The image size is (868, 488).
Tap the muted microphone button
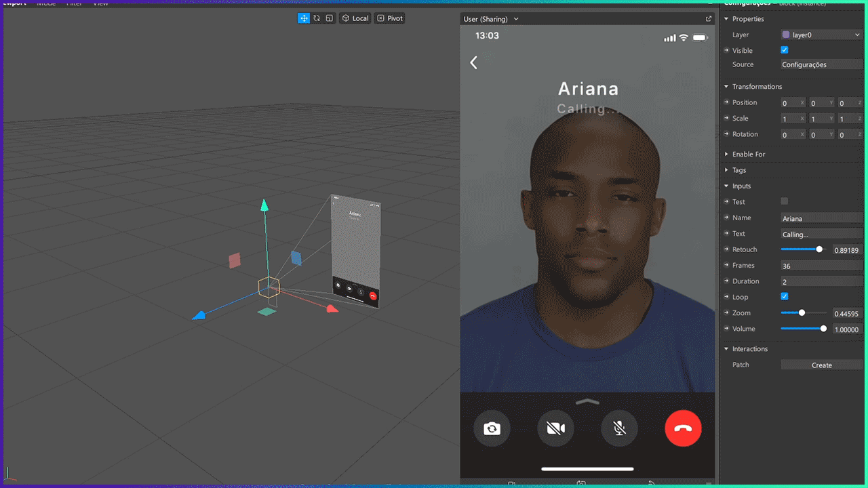pos(619,428)
